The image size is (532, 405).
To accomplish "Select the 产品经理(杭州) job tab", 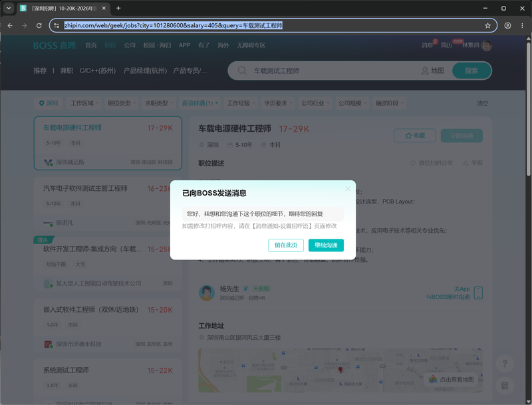I will pyautogui.click(x=145, y=70).
